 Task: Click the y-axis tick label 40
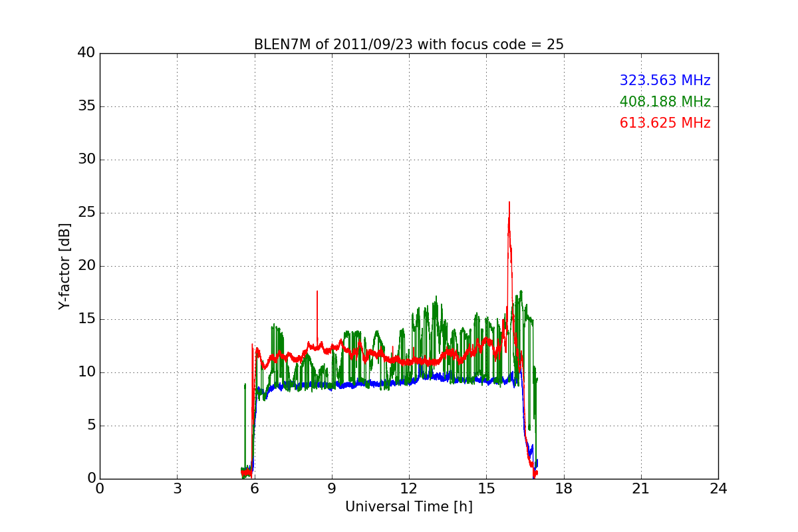coord(86,53)
